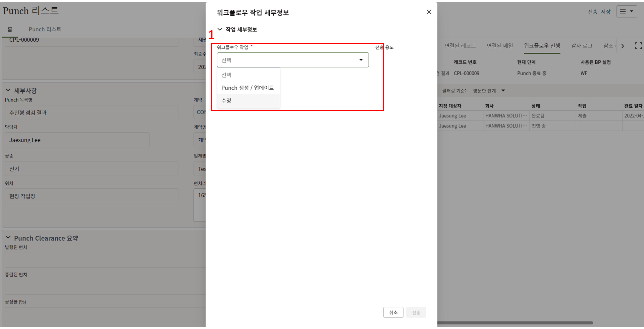The image size is (644, 329).
Task: Select 'Punch 생성 / 업데이트' option
Action: (248, 88)
